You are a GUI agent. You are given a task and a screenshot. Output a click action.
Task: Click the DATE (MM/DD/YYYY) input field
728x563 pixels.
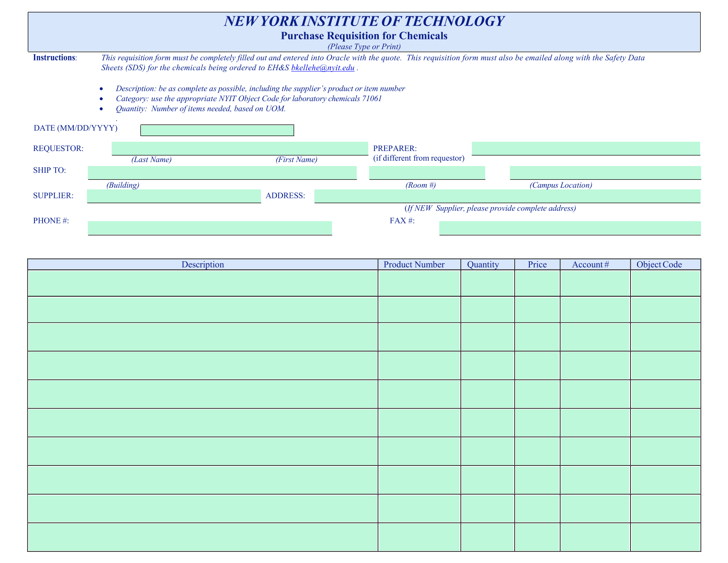point(217,130)
